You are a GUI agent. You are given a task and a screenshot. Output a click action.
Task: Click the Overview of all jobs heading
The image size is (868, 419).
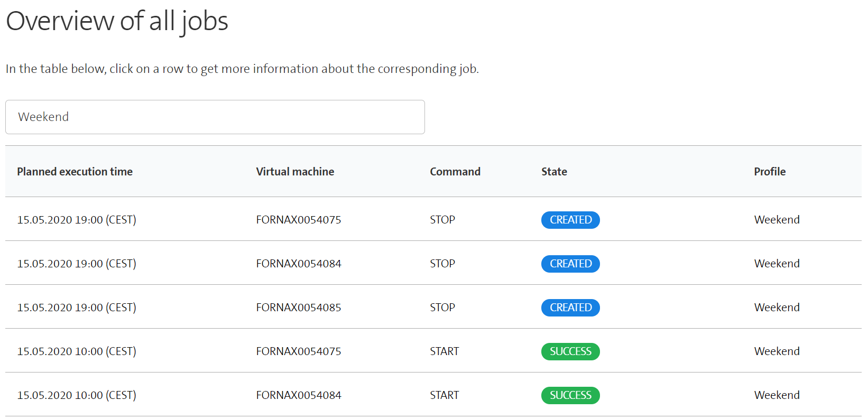(x=117, y=21)
